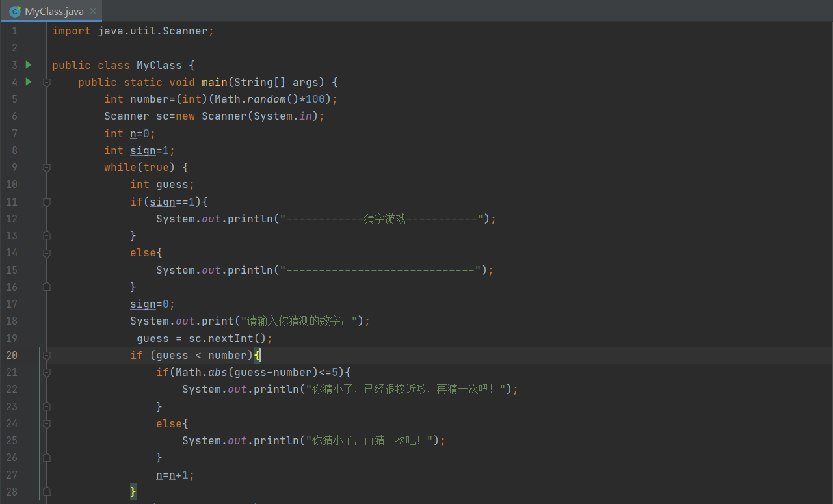833x504 pixels.
Task: Collapse the if(sign==1) fold at line 11
Action: 46,202
